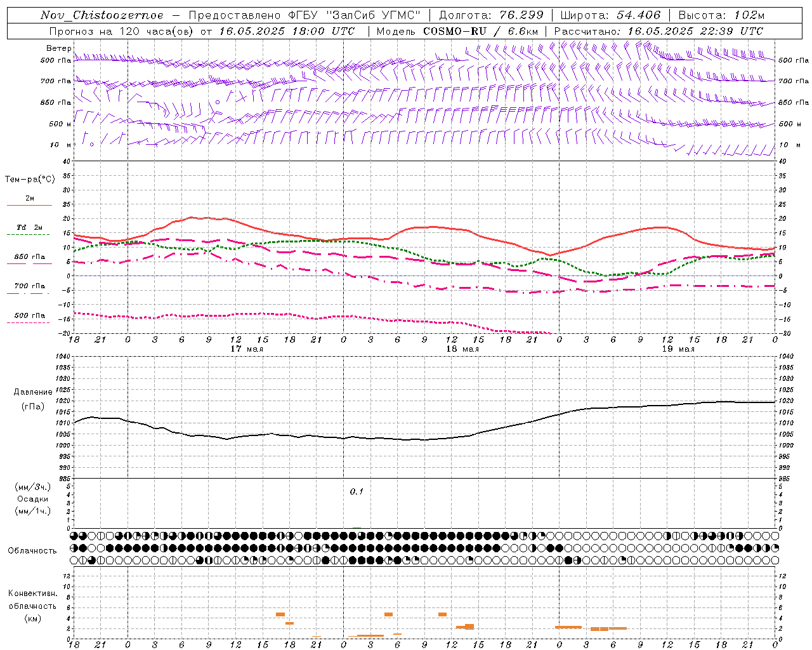Click the station name Nov_Chistoozernoe

[101, 15]
